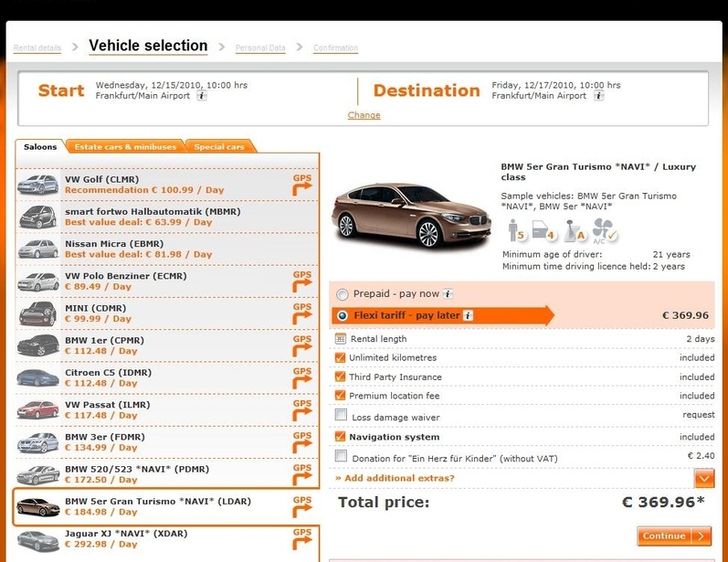Open the Add additional extras link
This screenshot has width=728, height=562.
(395, 478)
